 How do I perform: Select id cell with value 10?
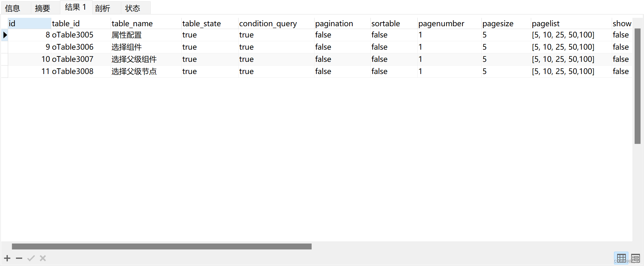[x=29, y=59]
